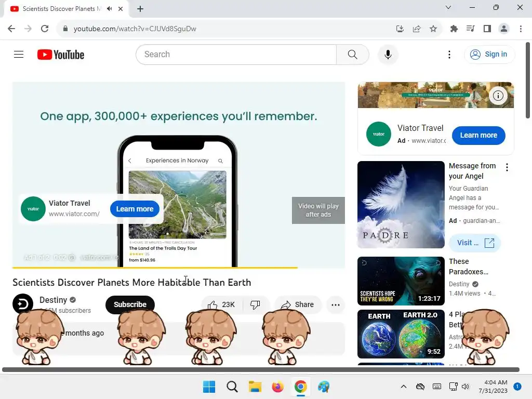Focus the YouTube Search field

pyautogui.click(x=236, y=54)
